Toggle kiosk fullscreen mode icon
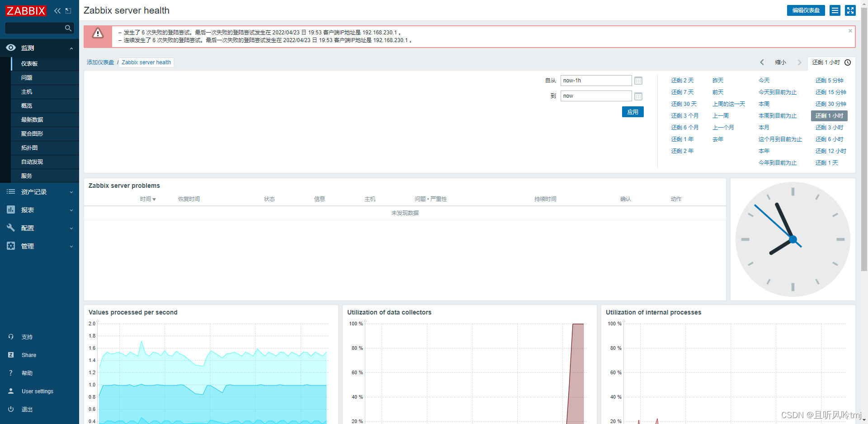This screenshot has width=868, height=424. (x=850, y=10)
